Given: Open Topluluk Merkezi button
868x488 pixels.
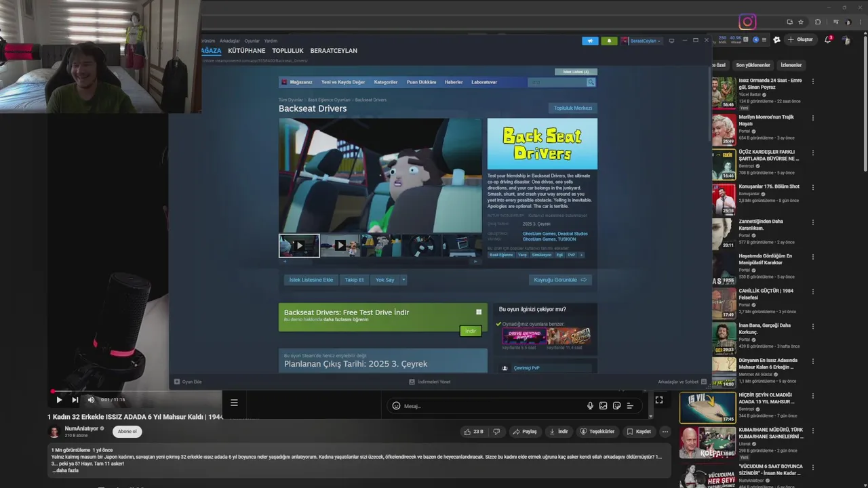Looking at the screenshot, I should tap(573, 108).
